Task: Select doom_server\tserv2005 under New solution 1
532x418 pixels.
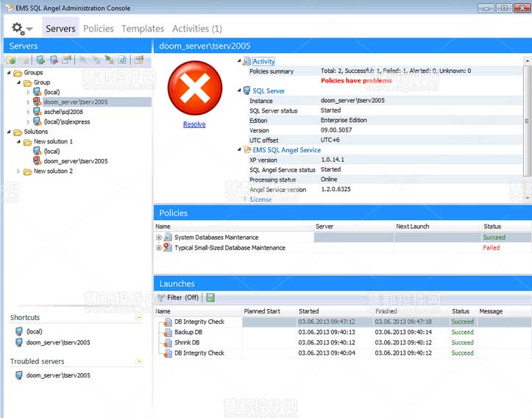Action: pos(76,161)
